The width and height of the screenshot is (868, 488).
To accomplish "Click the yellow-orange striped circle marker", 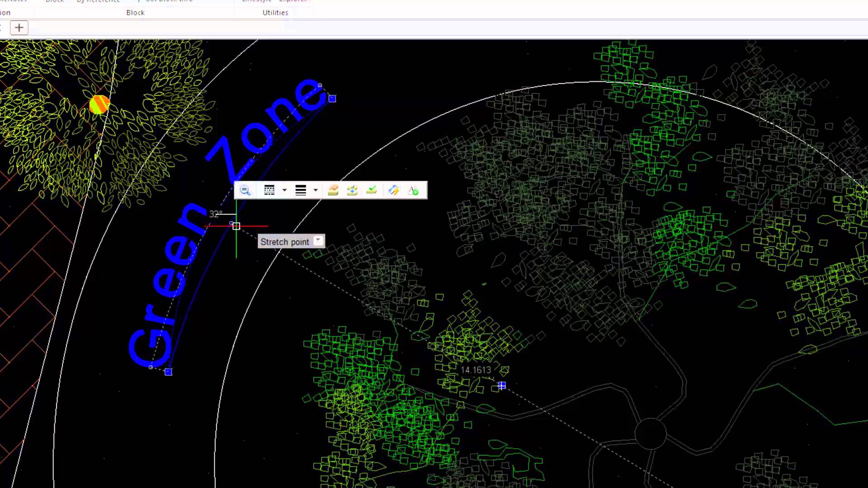I will coord(99,104).
